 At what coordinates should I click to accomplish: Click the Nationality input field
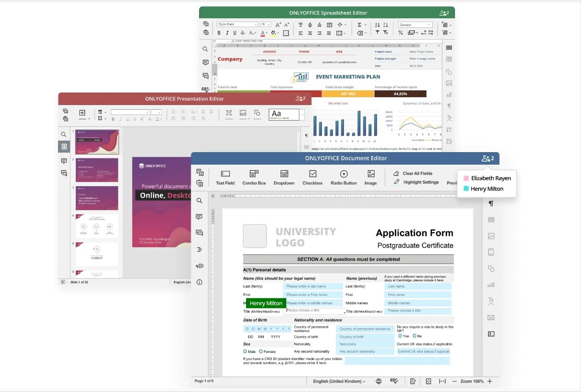[x=365, y=344]
